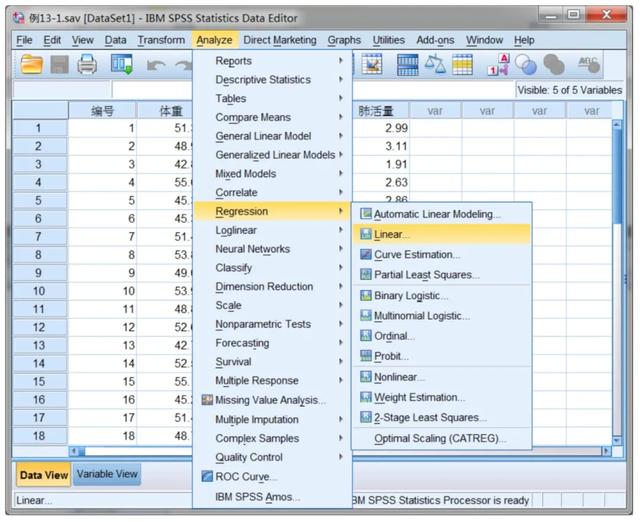The height and width of the screenshot is (522, 640).
Task: Click the horizontal scrollbar left arrow
Action: pos(74,451)
